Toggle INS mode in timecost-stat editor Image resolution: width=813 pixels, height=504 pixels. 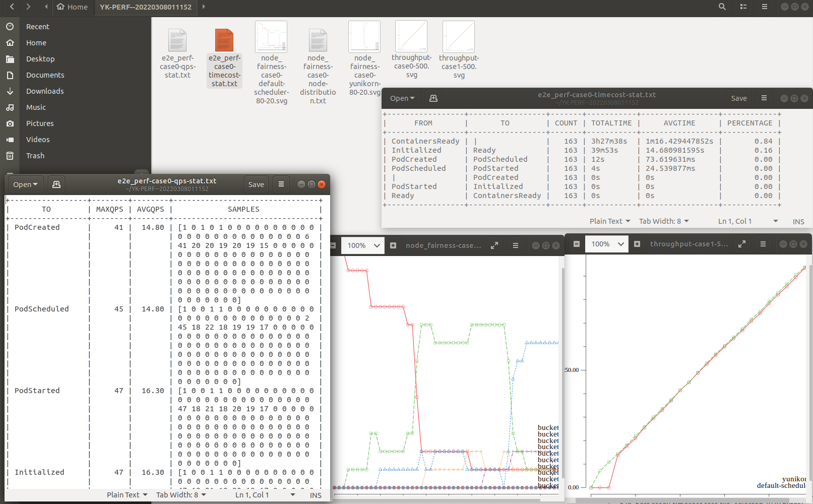pos(798,222)
